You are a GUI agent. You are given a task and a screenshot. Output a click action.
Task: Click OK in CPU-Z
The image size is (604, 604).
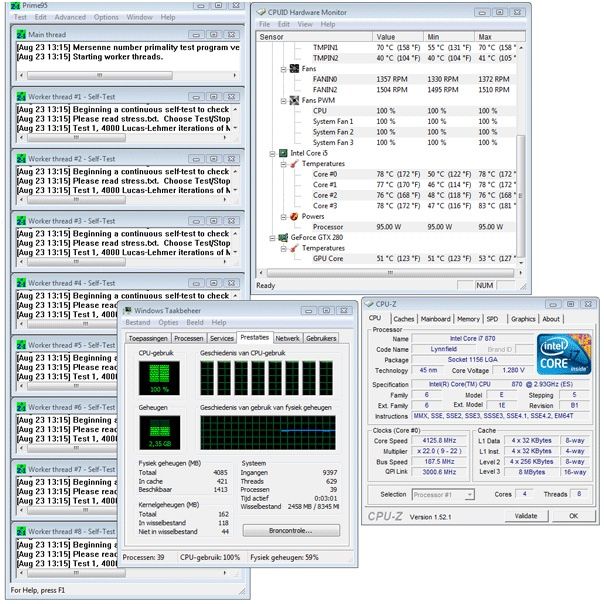click(573, 516)
